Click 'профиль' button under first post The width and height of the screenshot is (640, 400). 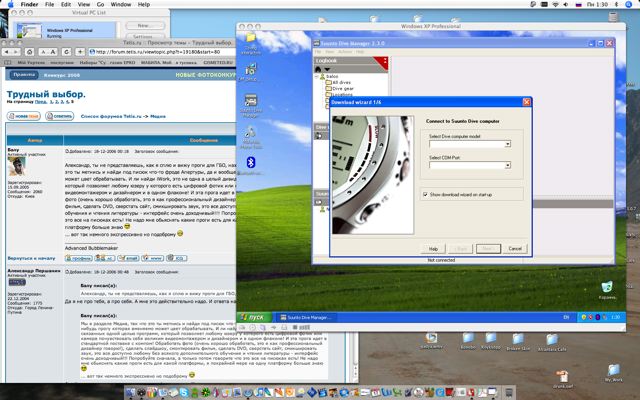[78, 258]
